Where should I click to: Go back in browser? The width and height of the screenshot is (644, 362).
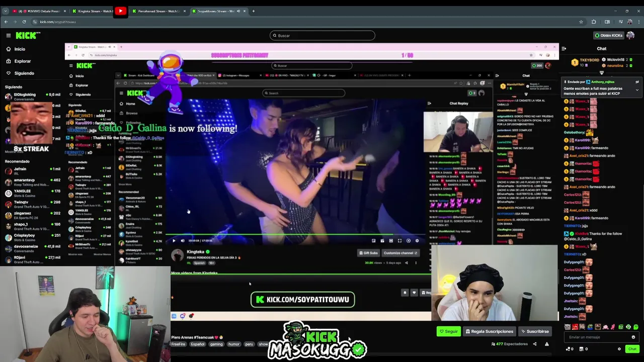tap(6, 22)
